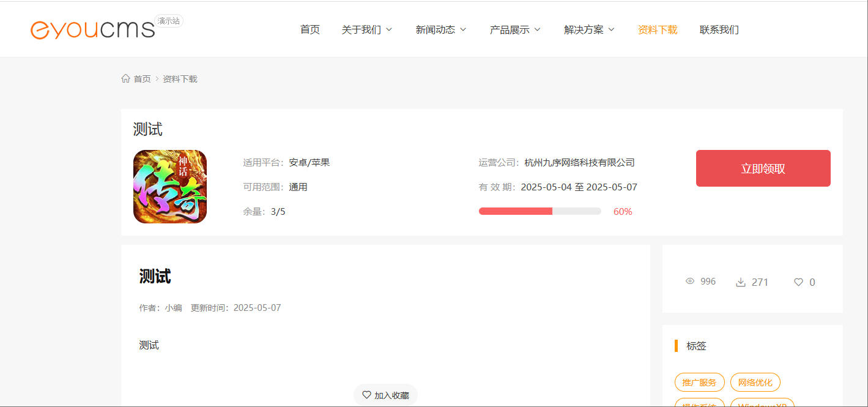Select the 网络优化 tag
The height and width of the screenshot is (407, 868).
tap(755, 383)
